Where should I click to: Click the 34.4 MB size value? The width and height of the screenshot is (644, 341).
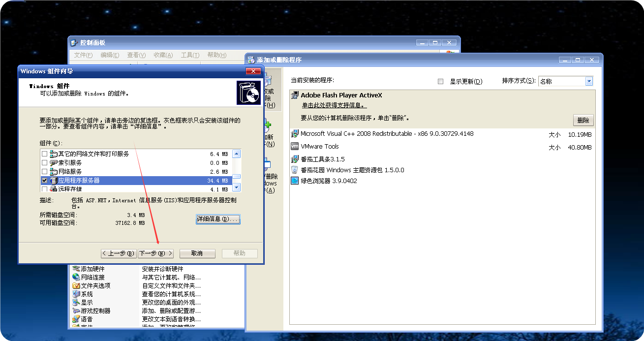tap(217, 181)
